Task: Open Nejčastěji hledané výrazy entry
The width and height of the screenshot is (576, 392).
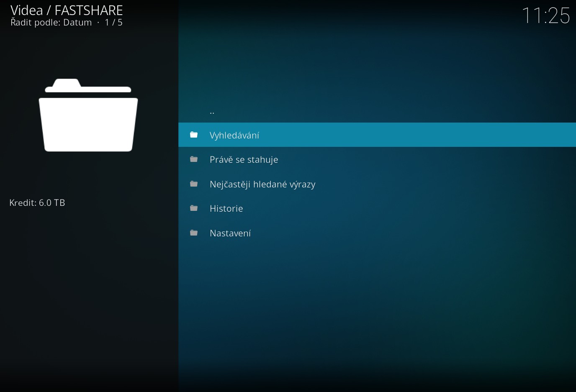Action: click(377, 184)
